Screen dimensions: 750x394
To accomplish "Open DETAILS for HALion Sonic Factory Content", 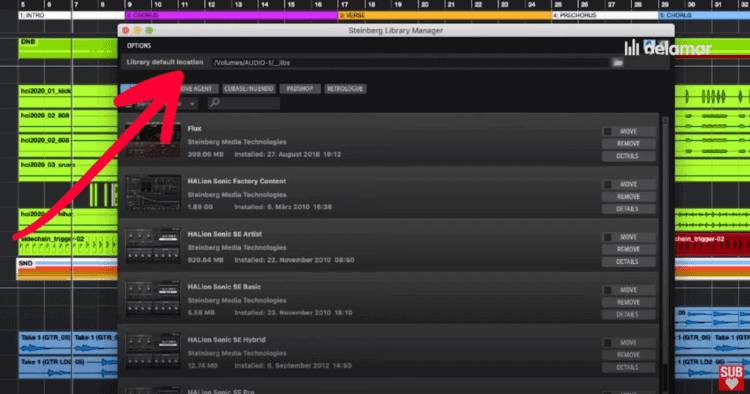I will [628, 209].
